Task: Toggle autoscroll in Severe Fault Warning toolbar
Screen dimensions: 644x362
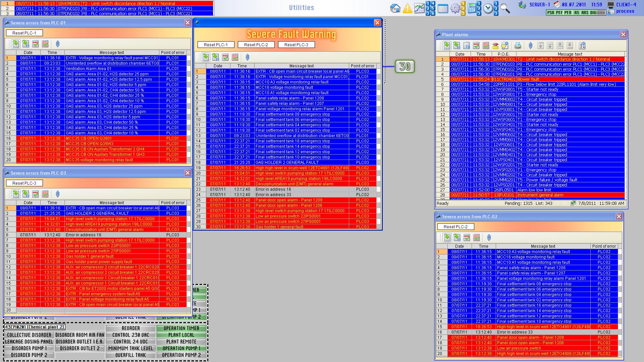Action: tap(248, 57)
